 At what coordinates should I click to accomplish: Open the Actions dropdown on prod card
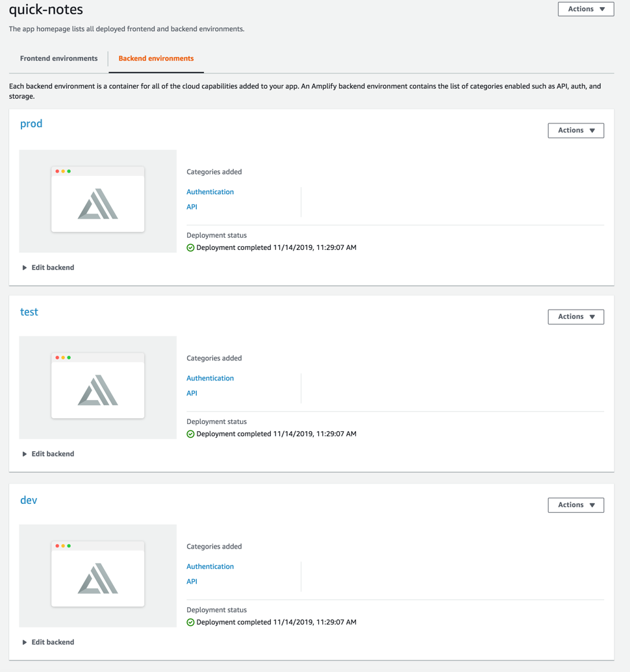pos(575,130)
